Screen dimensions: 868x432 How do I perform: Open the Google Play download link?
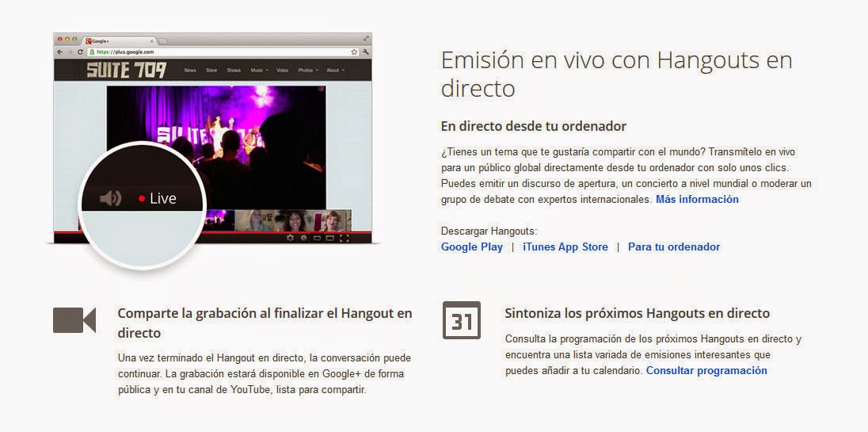tap(472, 247)
